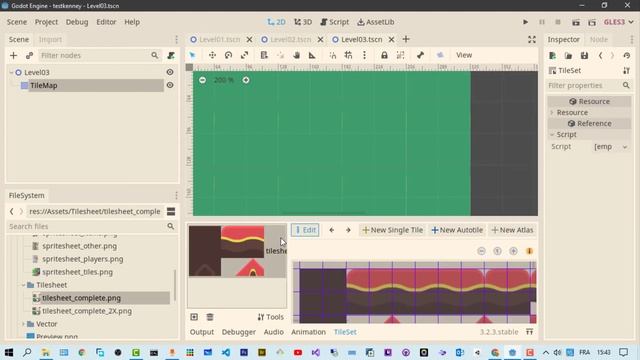
Task: Click New Autotile button
Action: click(x=457, y=230)
